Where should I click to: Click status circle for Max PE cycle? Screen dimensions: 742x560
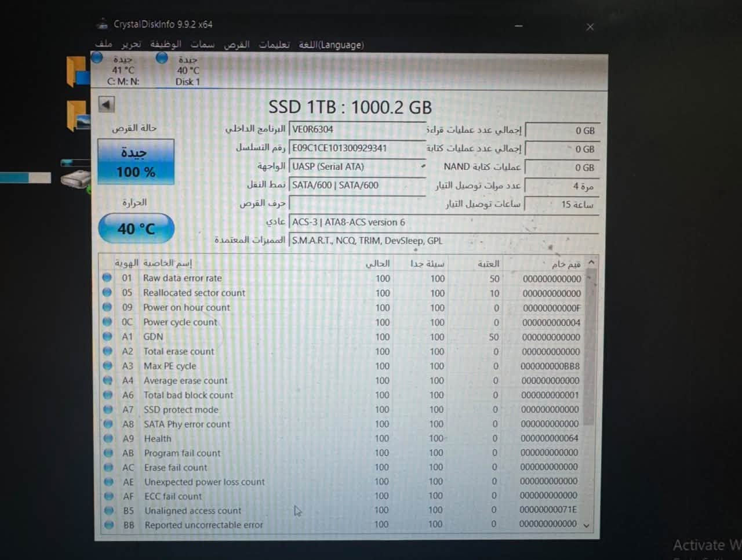click(107, 365)
